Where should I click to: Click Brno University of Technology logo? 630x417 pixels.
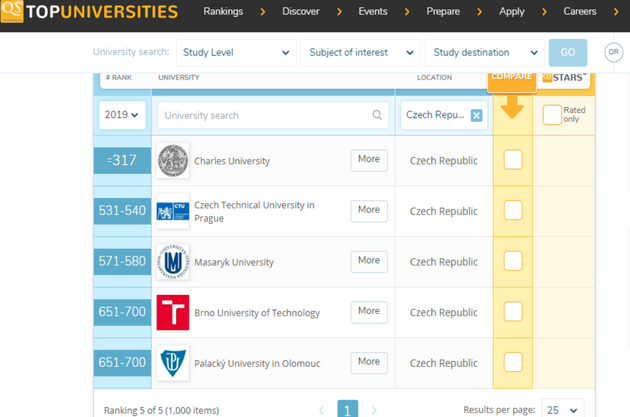[x=173, y=312]
